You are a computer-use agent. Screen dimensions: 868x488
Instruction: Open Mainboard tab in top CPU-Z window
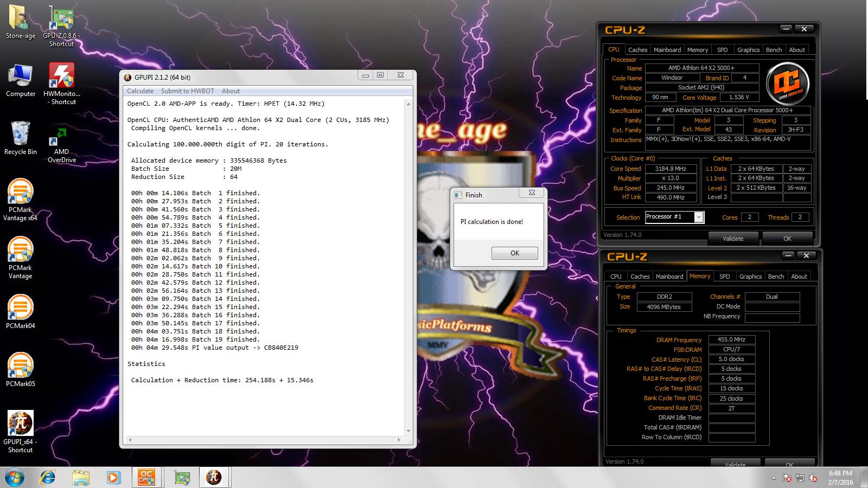tap(667, 50)
